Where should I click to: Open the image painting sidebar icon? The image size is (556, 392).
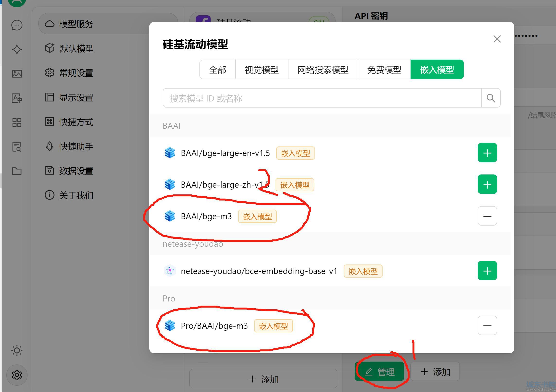coord(17,74)
